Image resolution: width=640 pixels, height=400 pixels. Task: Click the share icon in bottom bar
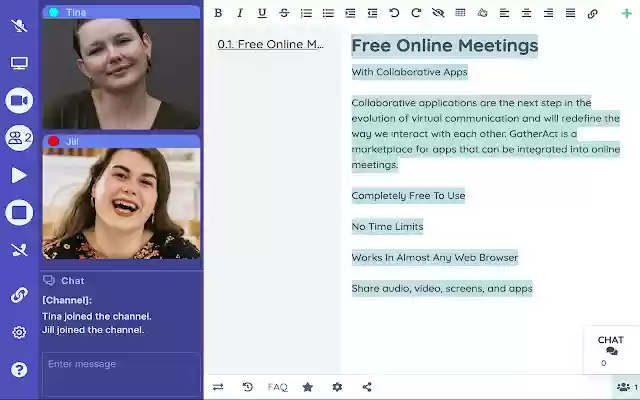(367, 387)
